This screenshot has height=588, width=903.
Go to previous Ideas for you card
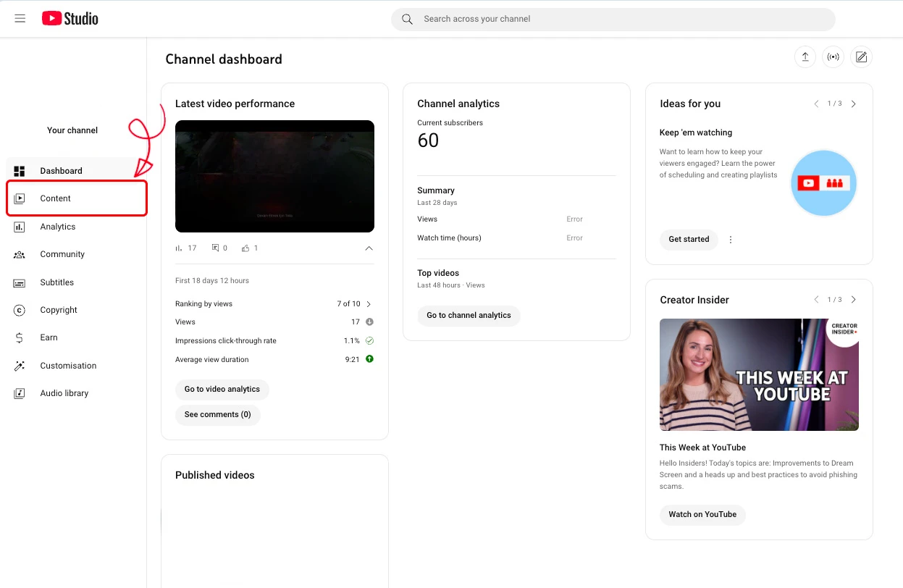pos(816,104)
